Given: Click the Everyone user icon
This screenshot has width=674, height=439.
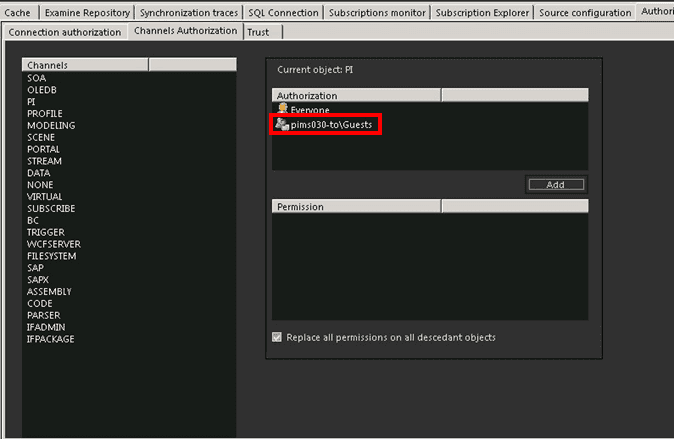Looking at the screenshot, I should [282, 109].
